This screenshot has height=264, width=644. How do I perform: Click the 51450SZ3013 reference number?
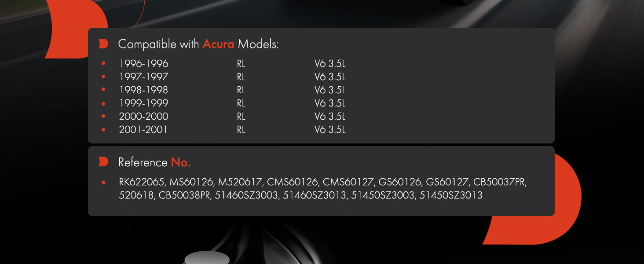[x=451, y=195]
